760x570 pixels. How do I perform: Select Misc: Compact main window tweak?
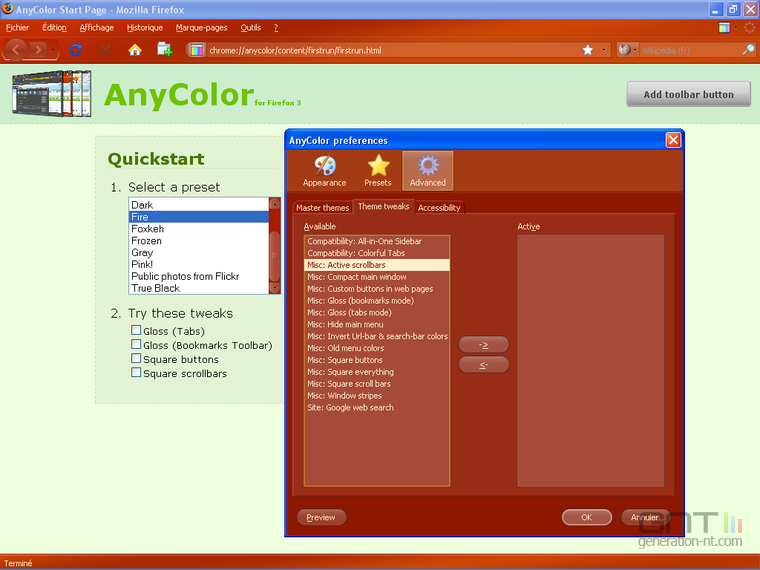[x=377, y=277]
